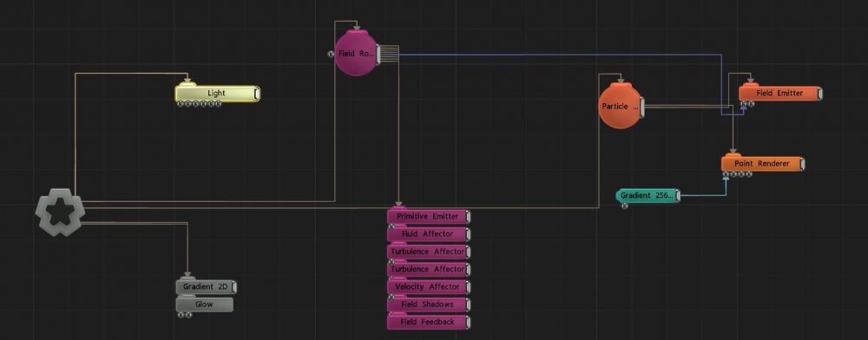Select the first Turbulence Affector node
This screenshot has height=340, width=868.
pos(429,252)
